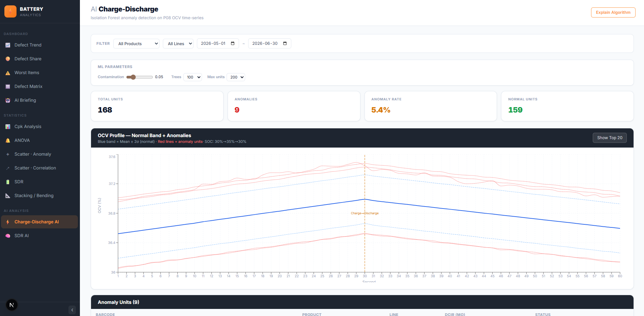Click the end date field 2026-06-30
This screenshot has width=644, height=316.
coord(269,43)
